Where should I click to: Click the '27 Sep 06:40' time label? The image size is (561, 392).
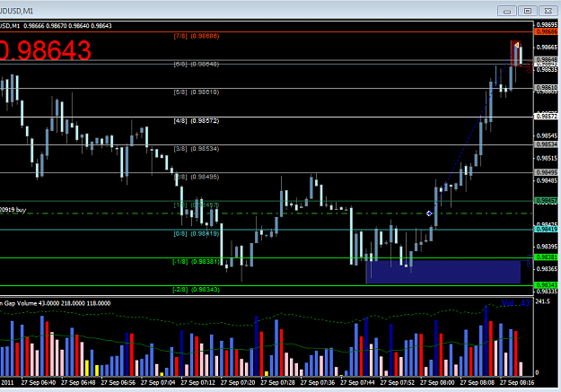tap(39, 382)
